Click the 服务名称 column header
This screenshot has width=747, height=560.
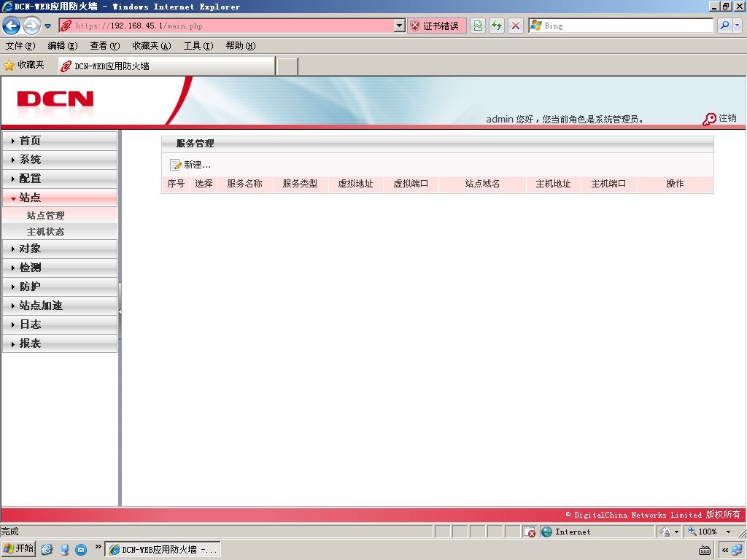[x=245, y=183]
